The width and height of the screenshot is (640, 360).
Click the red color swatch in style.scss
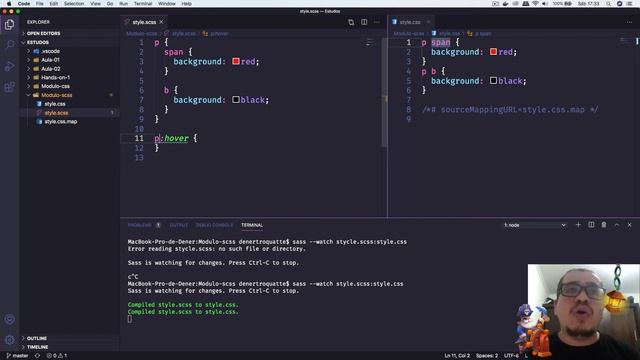pyautogui.click(x=236, y=61)
